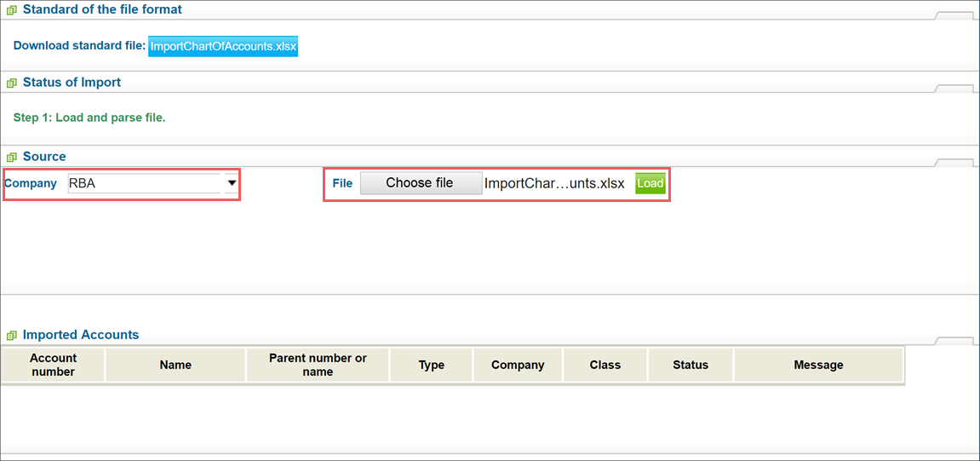Toggle the Status of Import section icon
This screenshot has width=980, height=461.
[x=10, y=84]
